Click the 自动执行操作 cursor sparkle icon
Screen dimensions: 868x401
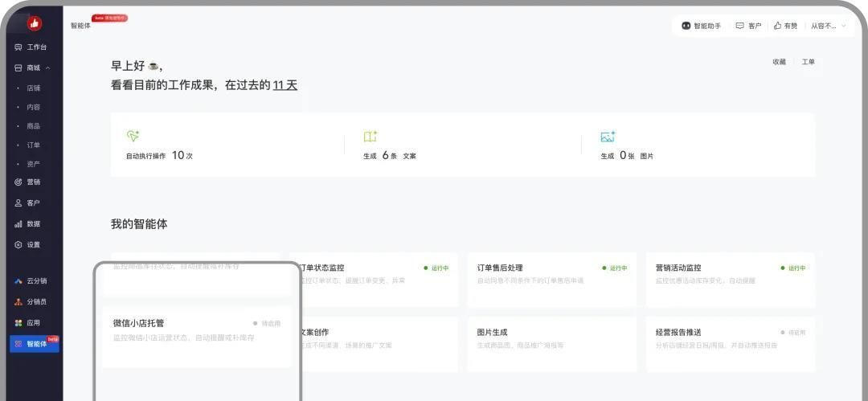[x=133, y=137]
